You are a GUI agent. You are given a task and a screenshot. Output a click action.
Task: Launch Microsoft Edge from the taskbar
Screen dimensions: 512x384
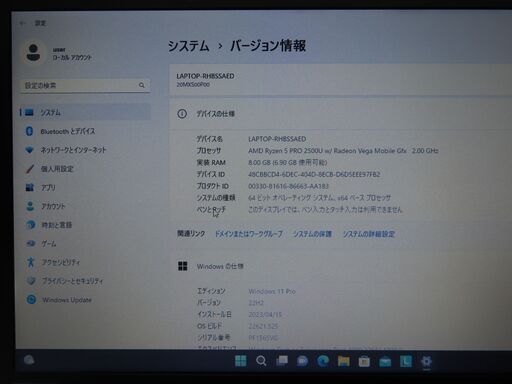coord(323,361)
